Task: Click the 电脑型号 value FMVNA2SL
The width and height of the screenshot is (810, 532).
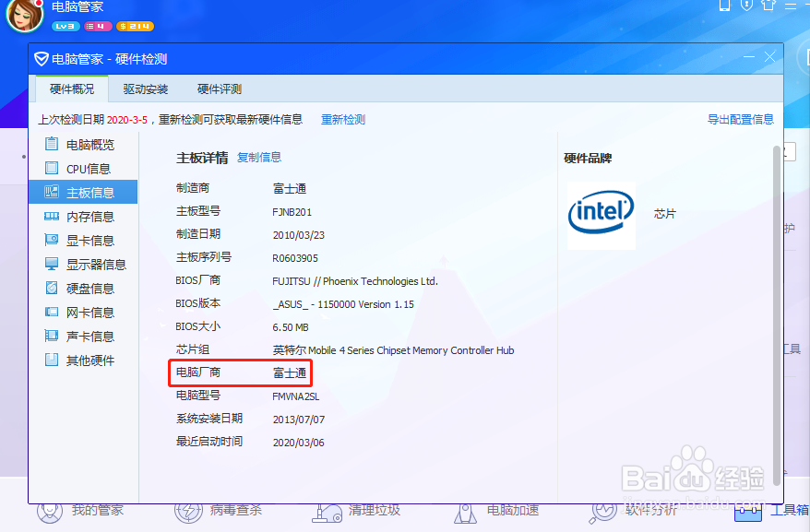Action: pyautogui.click(x=295, y=396)
